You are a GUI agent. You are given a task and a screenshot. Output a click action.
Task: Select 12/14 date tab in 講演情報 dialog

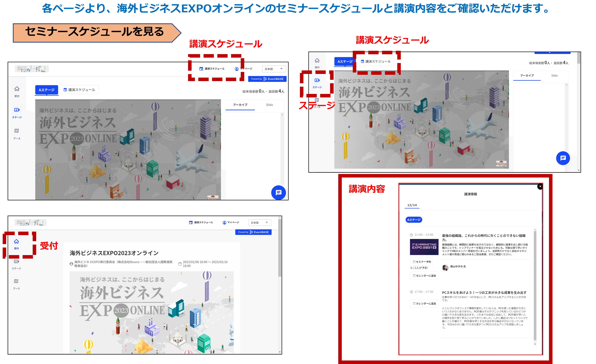[x=412, y=205]
